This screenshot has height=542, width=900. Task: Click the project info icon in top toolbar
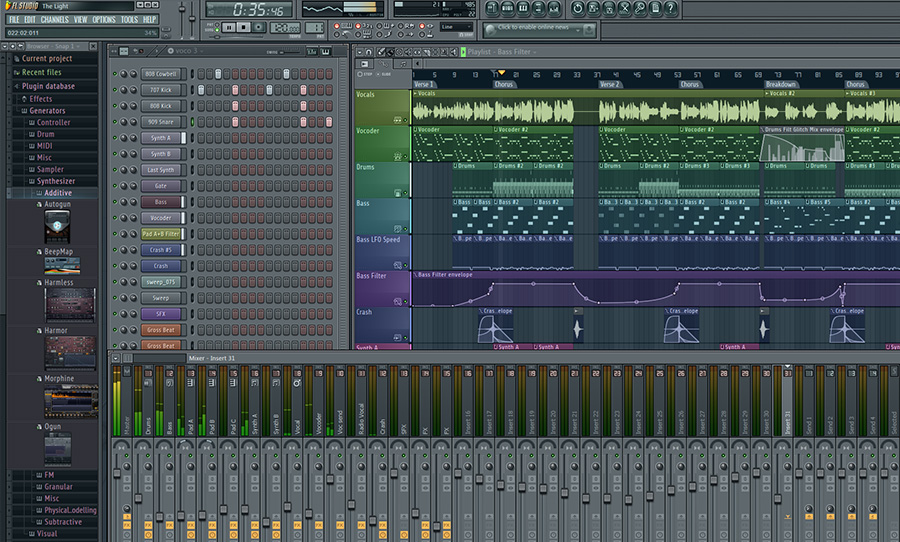(655, 9)
